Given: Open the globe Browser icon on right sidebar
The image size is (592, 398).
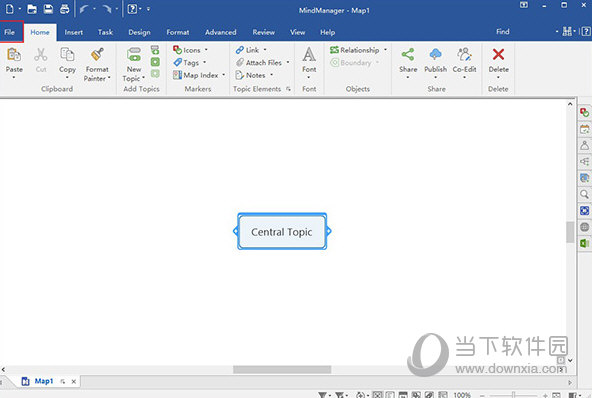Looking at the screenshot, I should click(x=584, y=227).
